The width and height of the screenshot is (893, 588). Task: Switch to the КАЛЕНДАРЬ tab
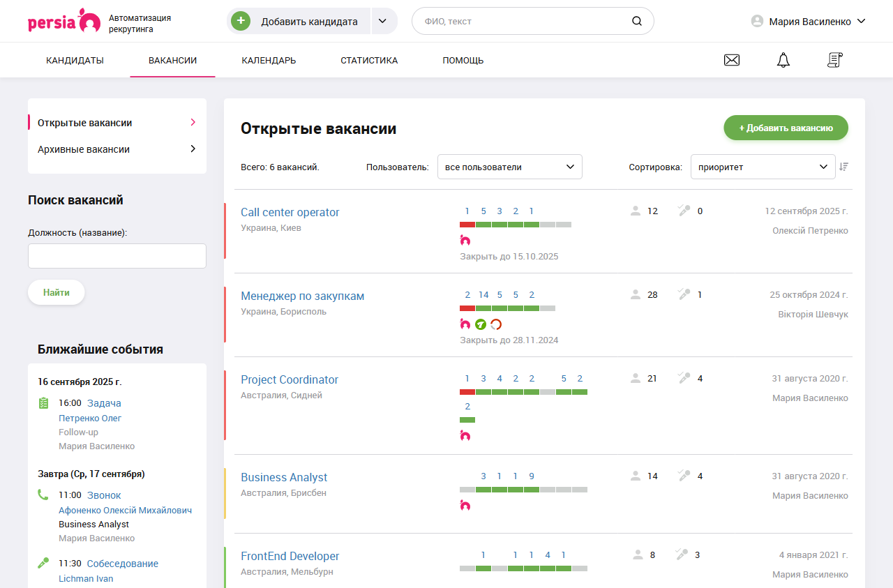(269, 60)
